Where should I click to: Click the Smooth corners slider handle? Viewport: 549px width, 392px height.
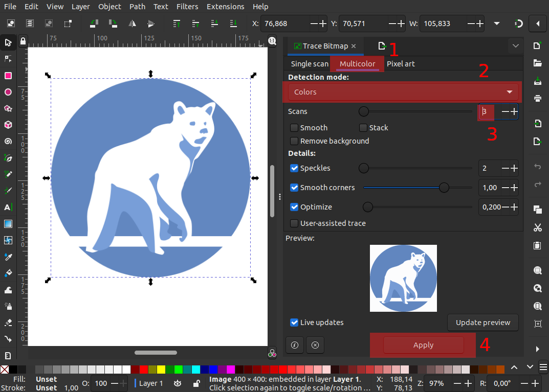(444, 188)
